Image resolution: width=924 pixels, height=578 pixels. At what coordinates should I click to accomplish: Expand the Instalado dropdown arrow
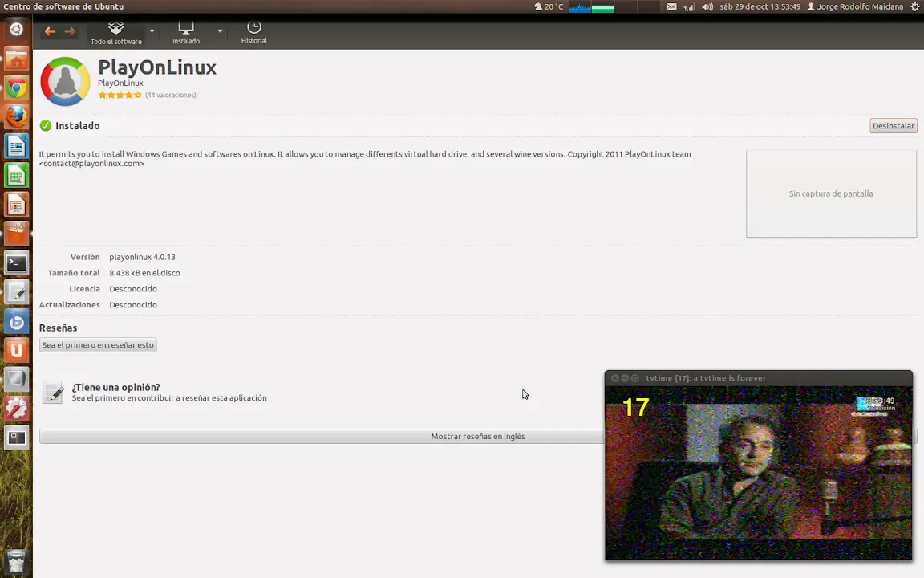[220, 31]
